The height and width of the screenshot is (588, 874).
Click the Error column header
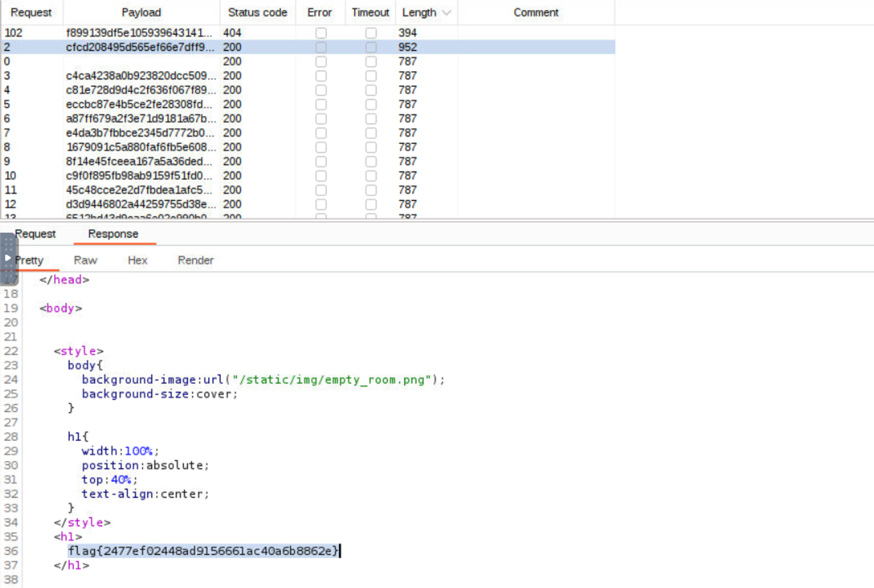point(319,13)
